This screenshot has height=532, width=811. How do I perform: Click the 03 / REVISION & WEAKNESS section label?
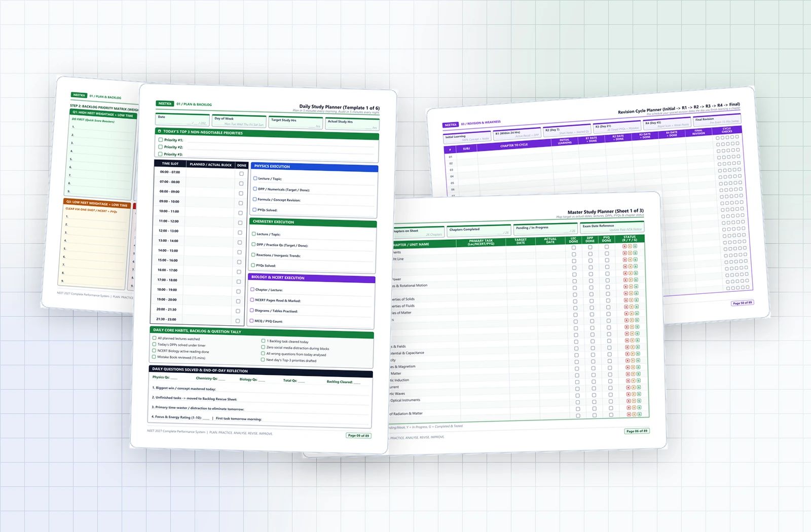(x=481, y=123)
